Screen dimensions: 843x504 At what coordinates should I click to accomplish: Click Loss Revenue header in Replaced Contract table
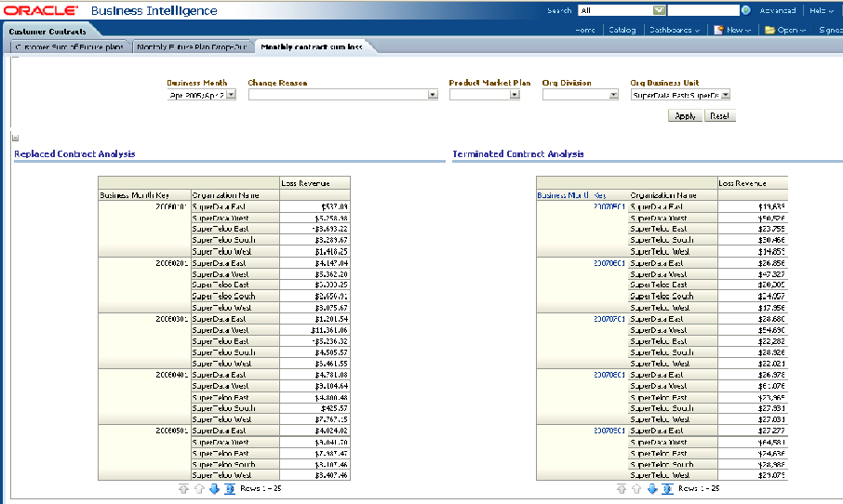(305, 184)
